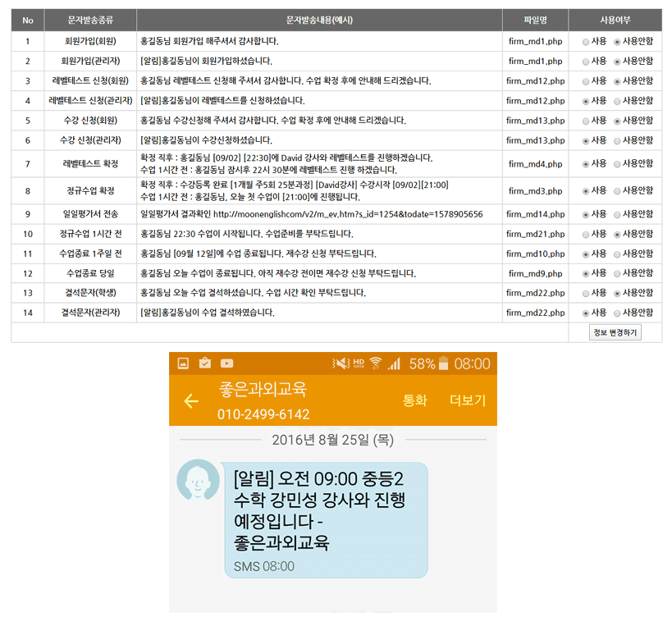Select 사용안함 for 레벨테스트 확정 row

pos(617,164)
